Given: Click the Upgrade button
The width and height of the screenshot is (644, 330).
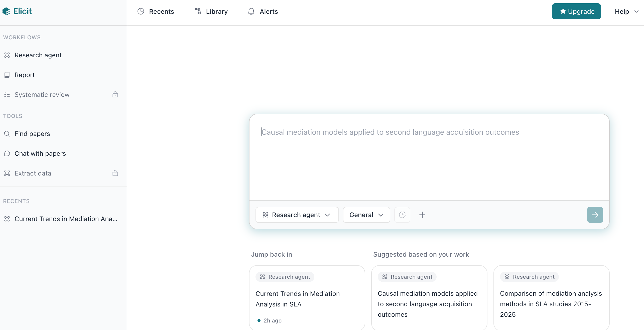Looking at the screenshot, I should pyautogui.click(x=576, y=11).
